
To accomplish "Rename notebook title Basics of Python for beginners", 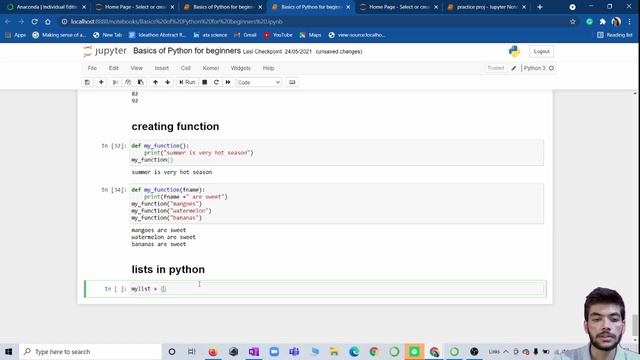I will click(x=187, y=51).
